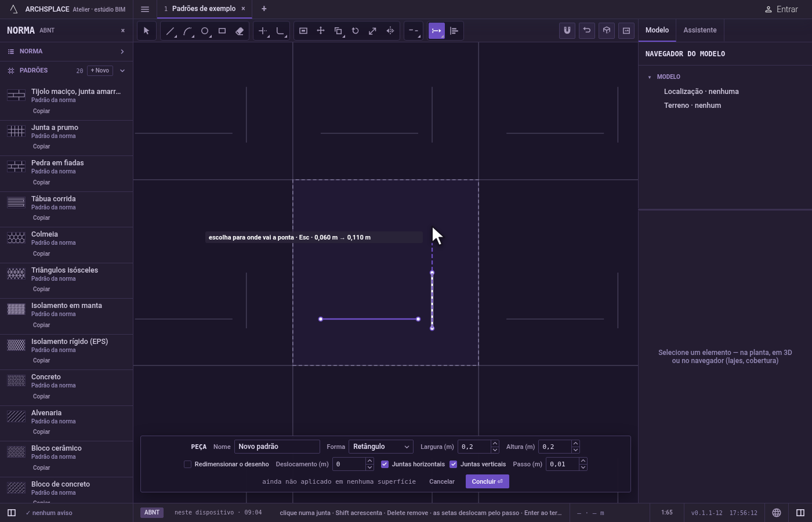
Task: Enable Redimensionar o desenho checkbox
Action: (x=187, y=464)
